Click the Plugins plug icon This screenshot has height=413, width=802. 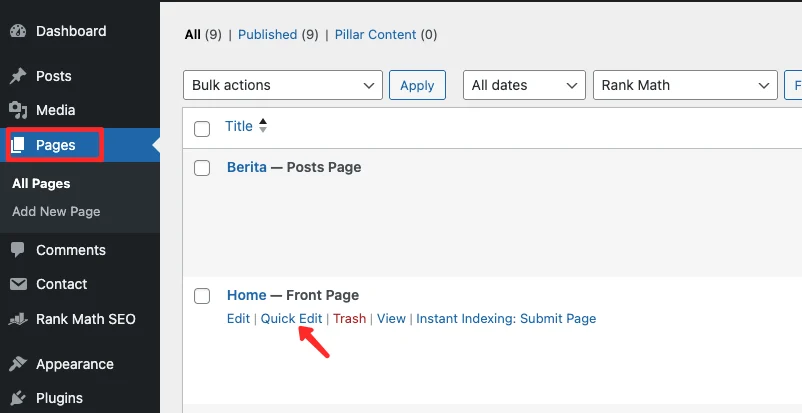coord(18,398)
